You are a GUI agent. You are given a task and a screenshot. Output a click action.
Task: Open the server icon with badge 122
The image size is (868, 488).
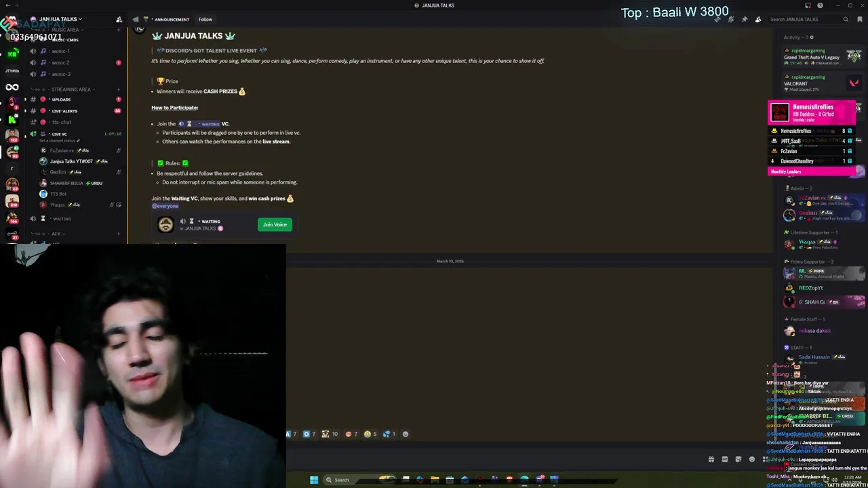[12, 135]
